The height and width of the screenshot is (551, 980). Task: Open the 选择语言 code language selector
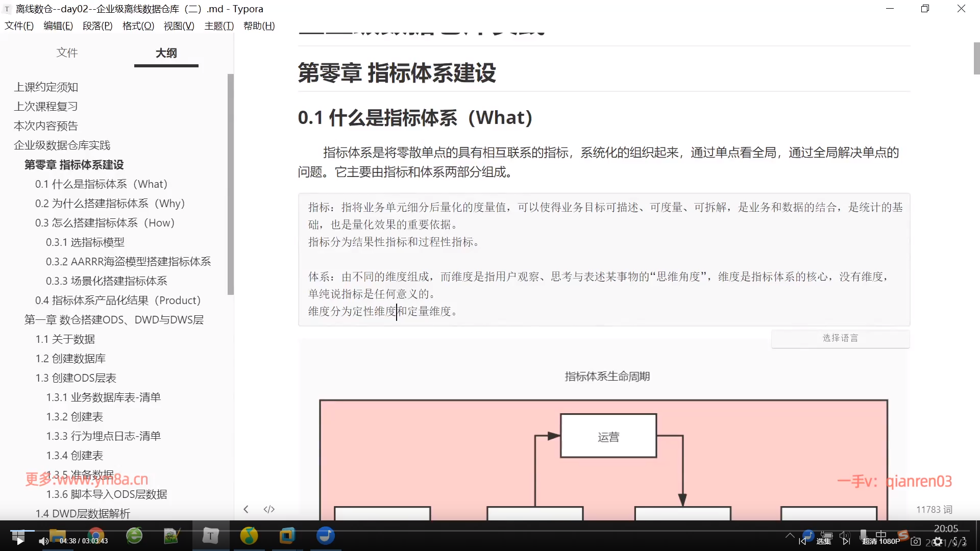click(840, 338)
